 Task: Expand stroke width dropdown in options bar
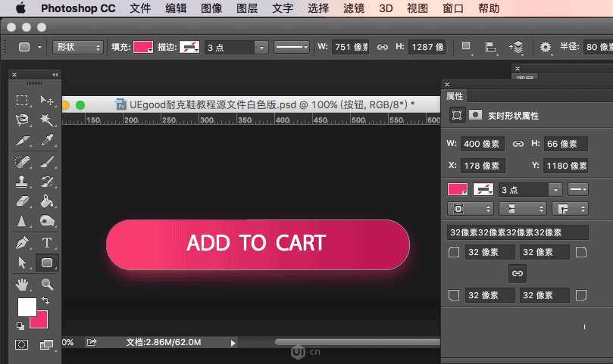(261, 47)
